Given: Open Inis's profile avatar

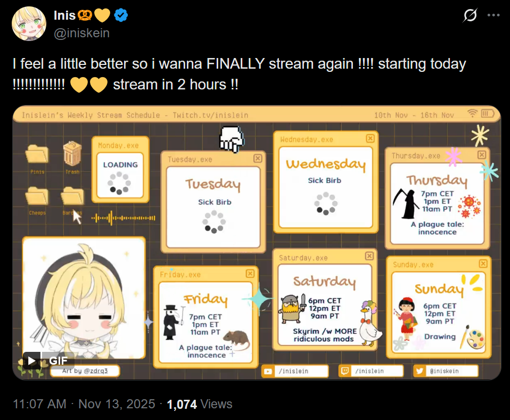Looking at the screenshot, I should tap(29, 23).
